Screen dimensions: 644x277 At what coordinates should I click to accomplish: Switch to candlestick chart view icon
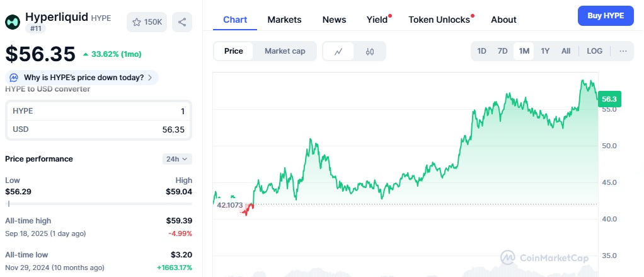pyautogui.click(x=370, y=51)
